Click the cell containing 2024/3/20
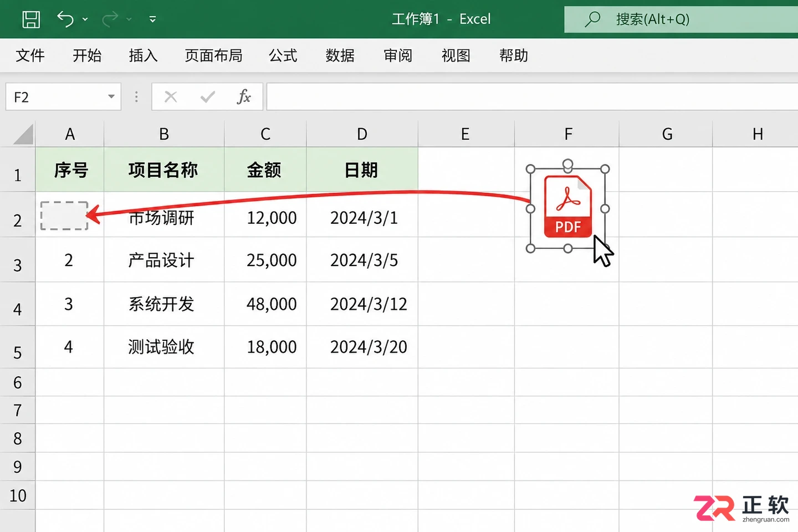Screen dimensions: 798x532 coord(362,347)
